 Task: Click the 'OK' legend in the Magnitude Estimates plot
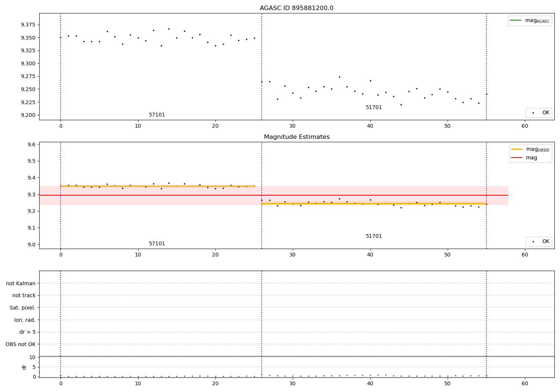[x=539, y=242]
